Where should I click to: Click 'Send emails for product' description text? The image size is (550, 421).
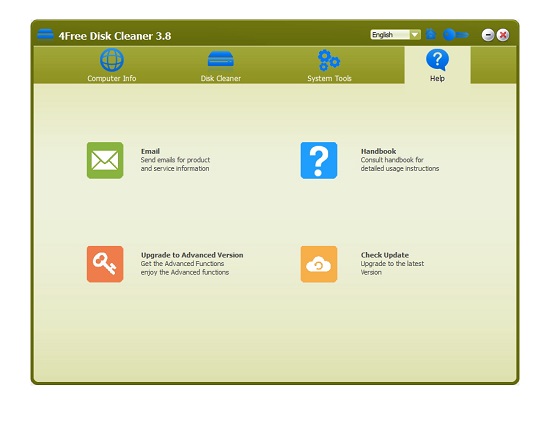coord(175,160)
